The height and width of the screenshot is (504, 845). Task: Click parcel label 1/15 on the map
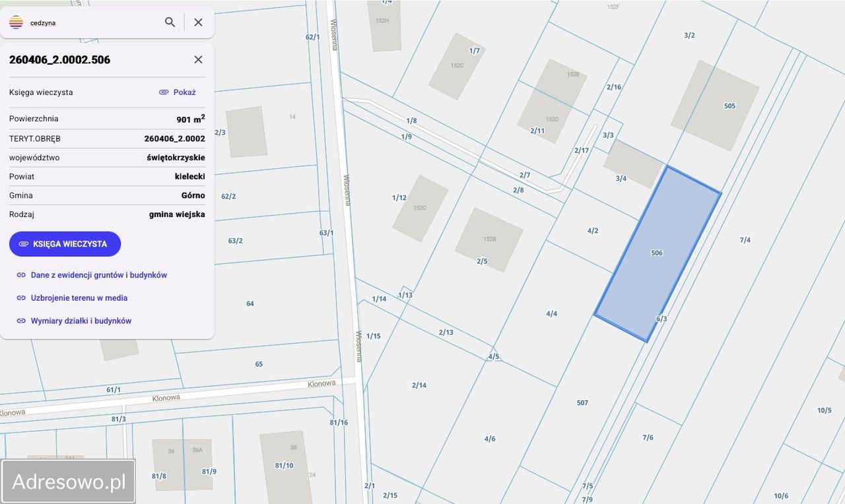pyautogui.click(x=374, y=336)
